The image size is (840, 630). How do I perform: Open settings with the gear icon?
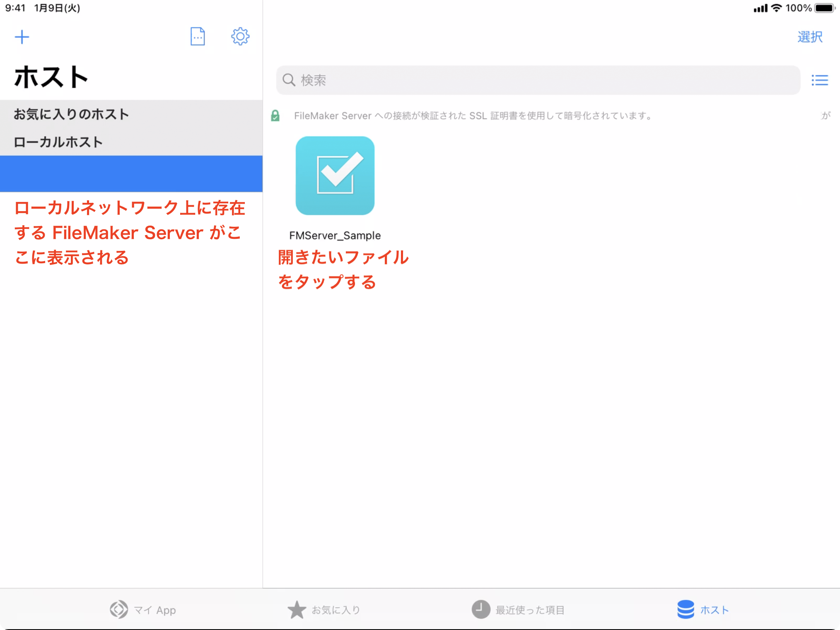(x=240, y=36)
